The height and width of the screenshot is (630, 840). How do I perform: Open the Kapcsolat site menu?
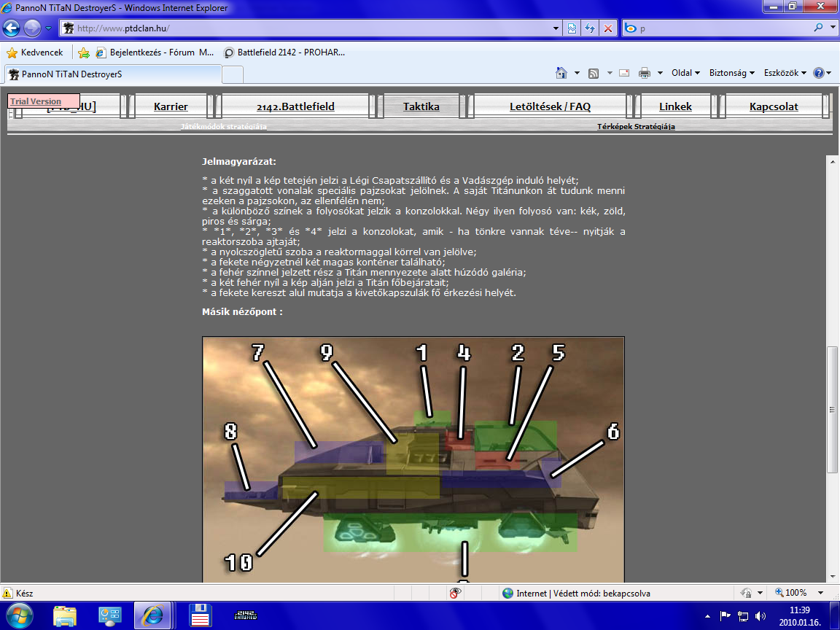(774, 106)
